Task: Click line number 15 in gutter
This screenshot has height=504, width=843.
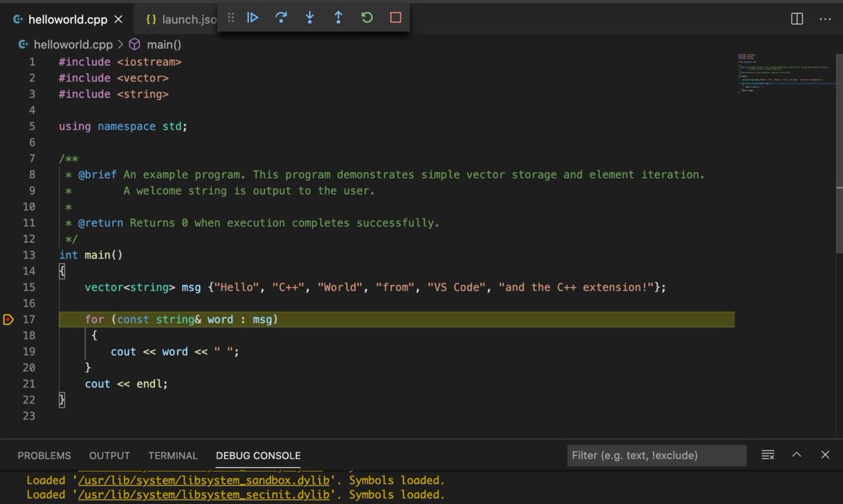Action: (x=29, y=287)
